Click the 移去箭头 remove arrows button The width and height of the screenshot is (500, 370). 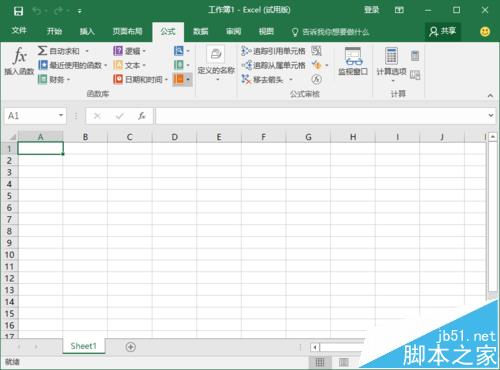tap(263, 79)
